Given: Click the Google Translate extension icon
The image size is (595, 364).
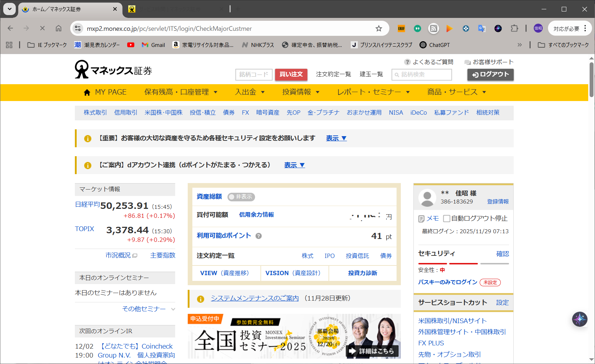Looking at the screenshot, I should click(482, 29).
